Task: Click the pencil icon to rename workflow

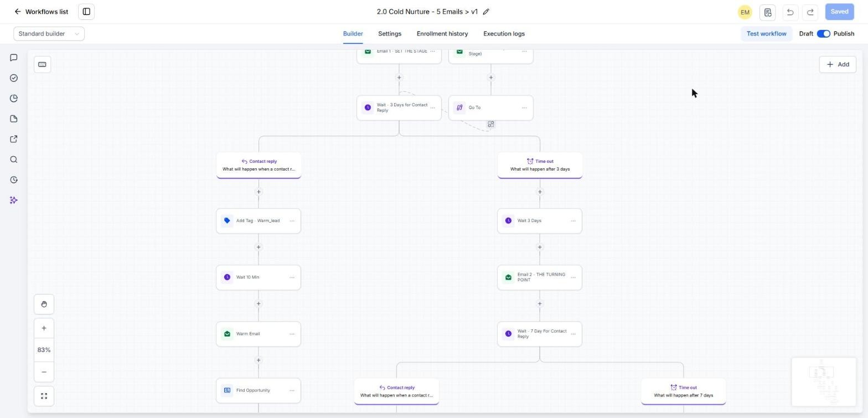Action: 486,12
